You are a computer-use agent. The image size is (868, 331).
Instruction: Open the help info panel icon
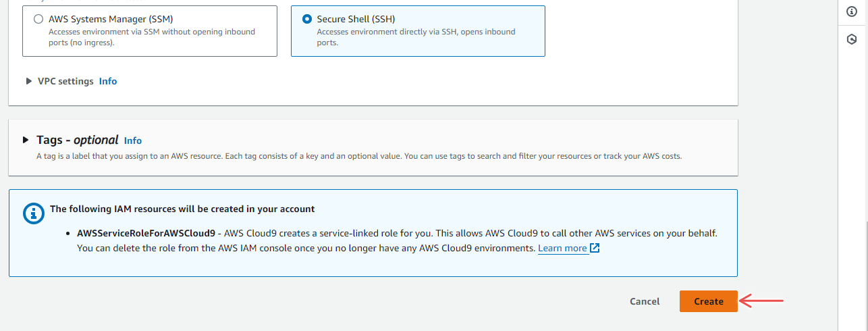click(851, 11)
